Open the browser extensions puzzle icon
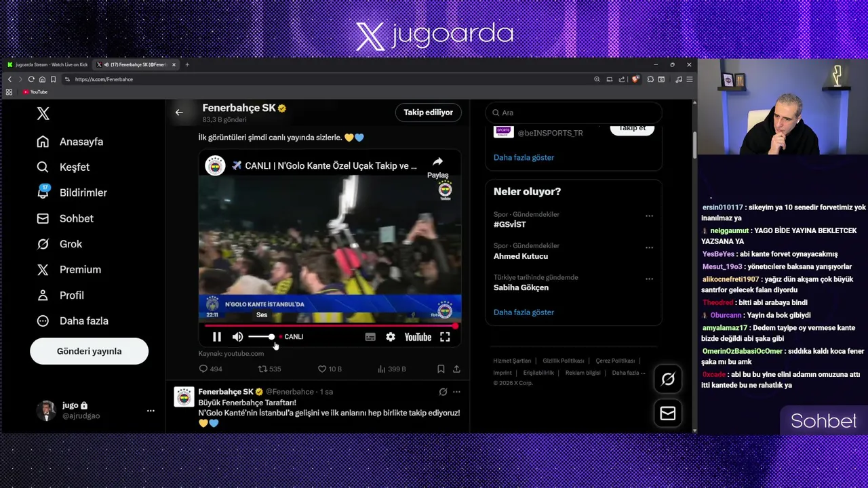 pyautogui.click(x=650, y=79)
